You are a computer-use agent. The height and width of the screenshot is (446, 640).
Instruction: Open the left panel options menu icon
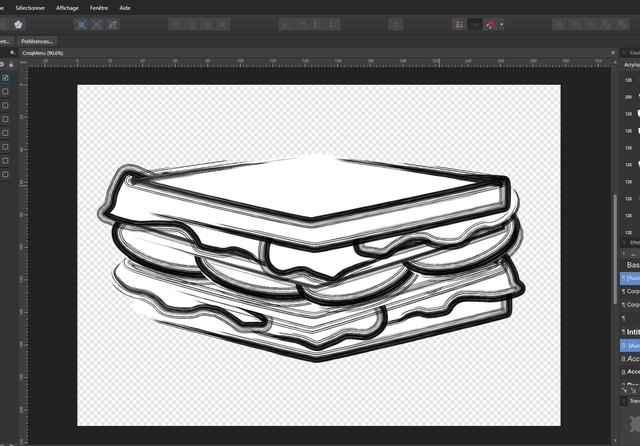[x=12, y=52]
